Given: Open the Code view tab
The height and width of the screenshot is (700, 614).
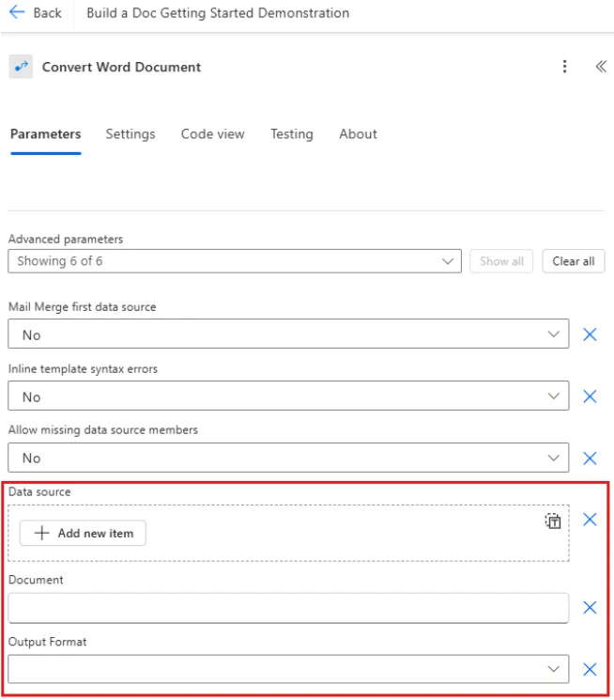Looking at the screenshot, I should (x=212, y=134).
